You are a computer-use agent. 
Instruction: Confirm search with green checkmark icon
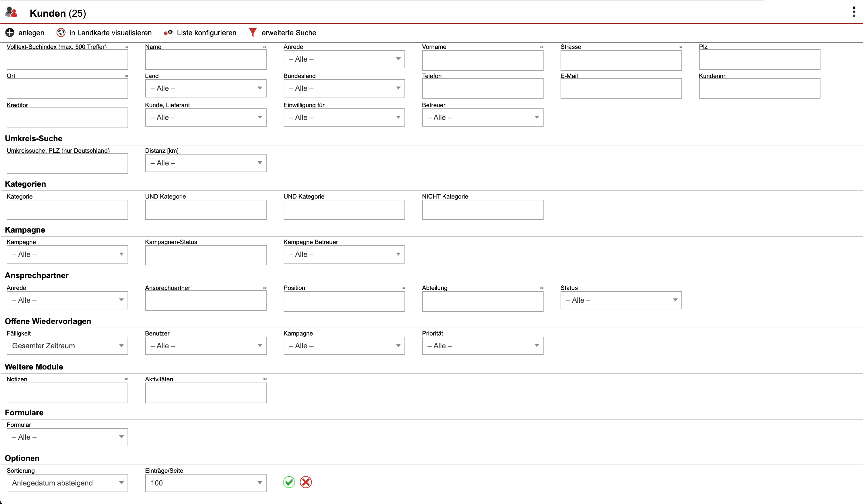[x=289, y=482]
